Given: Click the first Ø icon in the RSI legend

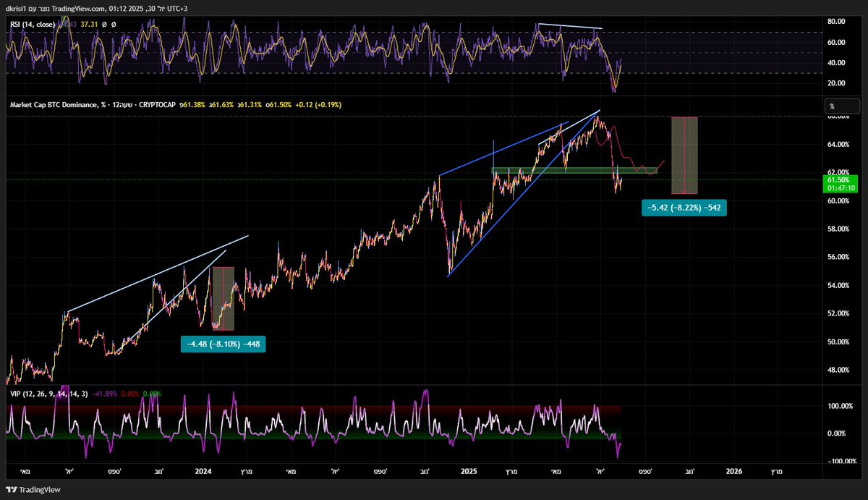Looking at the screenshot, I should (103, 23).
